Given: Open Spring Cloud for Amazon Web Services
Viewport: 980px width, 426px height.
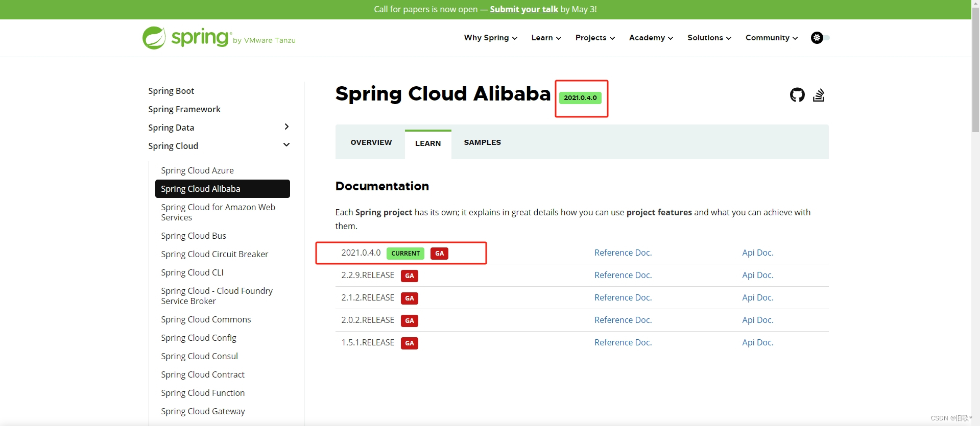Looking at the screenshot, I should (x=218, y=212).
